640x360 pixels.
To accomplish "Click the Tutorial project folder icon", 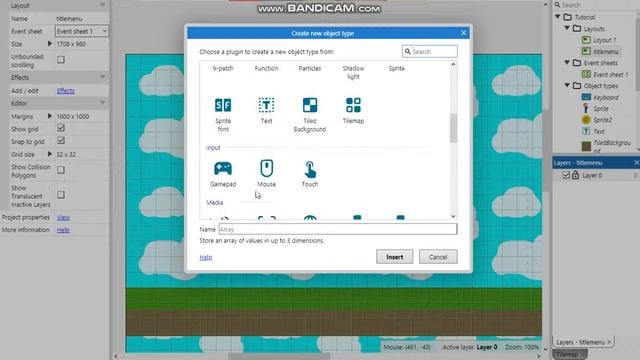I will [x=568, y=17].
